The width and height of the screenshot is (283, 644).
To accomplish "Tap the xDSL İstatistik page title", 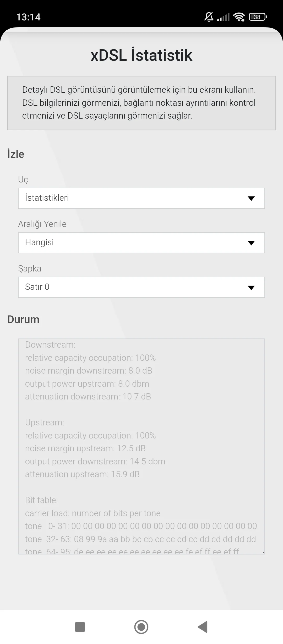I will [x=141, y=55].
